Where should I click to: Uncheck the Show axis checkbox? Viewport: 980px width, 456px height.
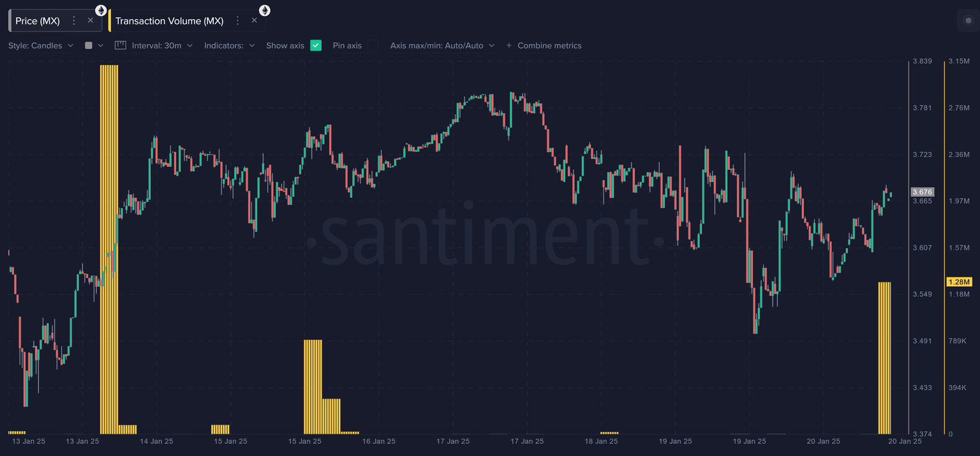[316, 45]
